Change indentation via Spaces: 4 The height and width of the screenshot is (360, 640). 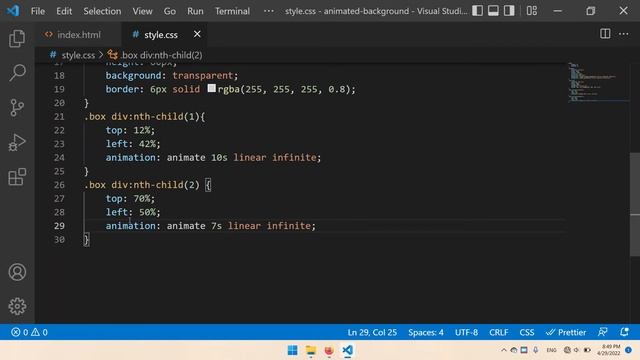click(426, 332)
